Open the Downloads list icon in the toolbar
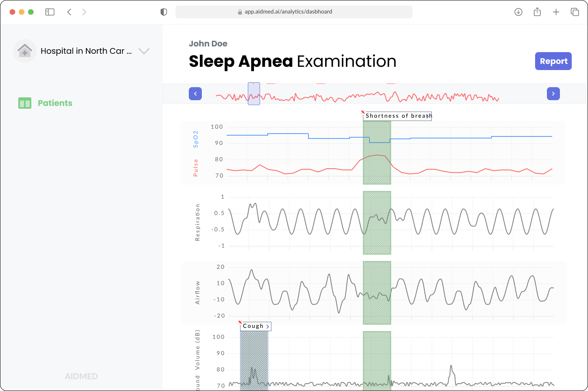Viewport: 588px width, 391px height. pos(518,12)
